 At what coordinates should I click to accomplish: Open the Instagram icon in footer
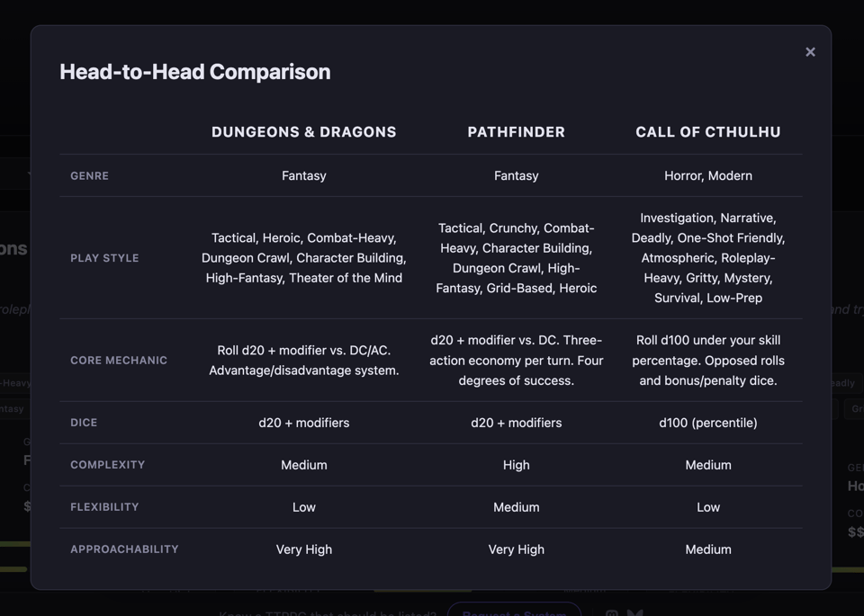[x=612, y=612]
